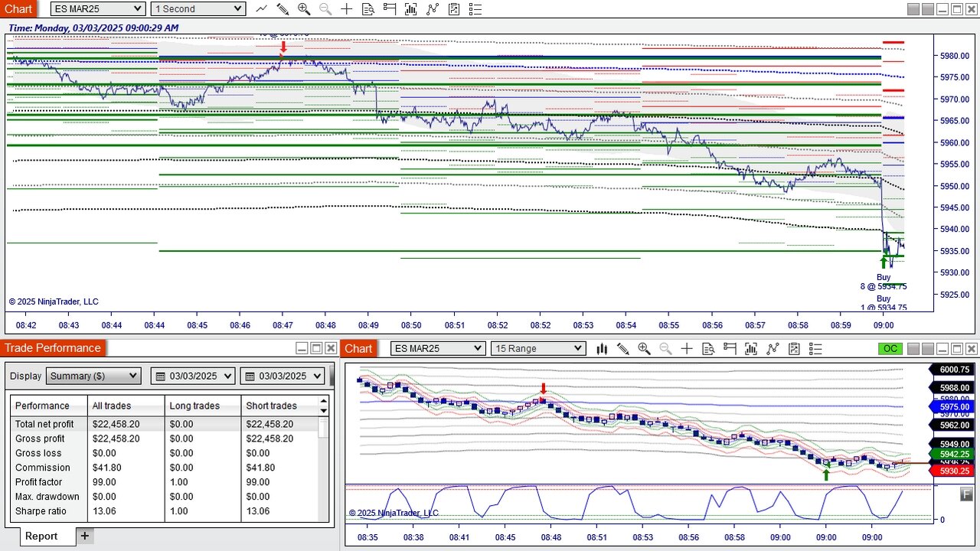
Task: Click zoom out magnifier in top chart toolbar
Action: coord(325,9)
